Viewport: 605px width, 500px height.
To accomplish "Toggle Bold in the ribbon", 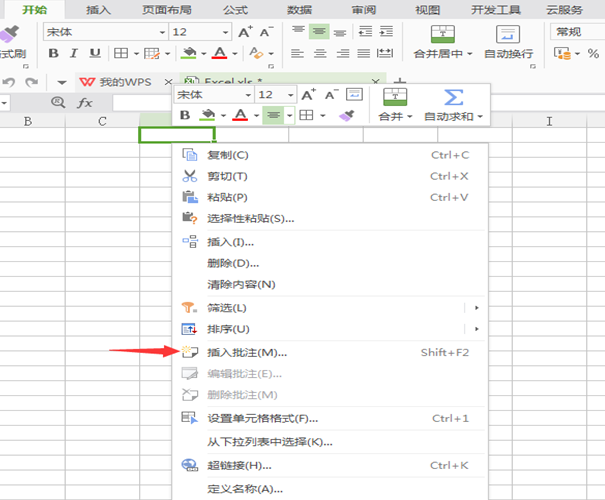I will pyautogui.click(x=54, y=53).
